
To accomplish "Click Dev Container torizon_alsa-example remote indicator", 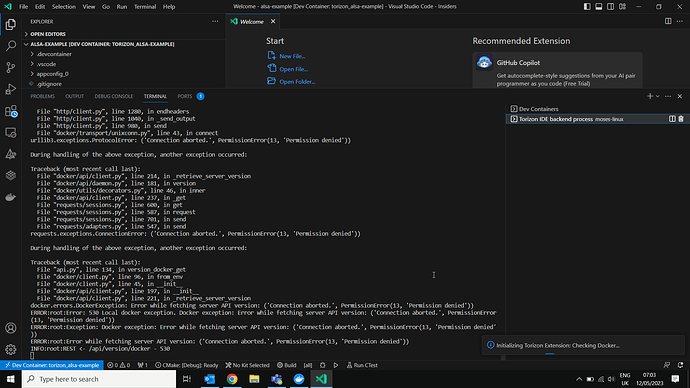I will 52,365.
